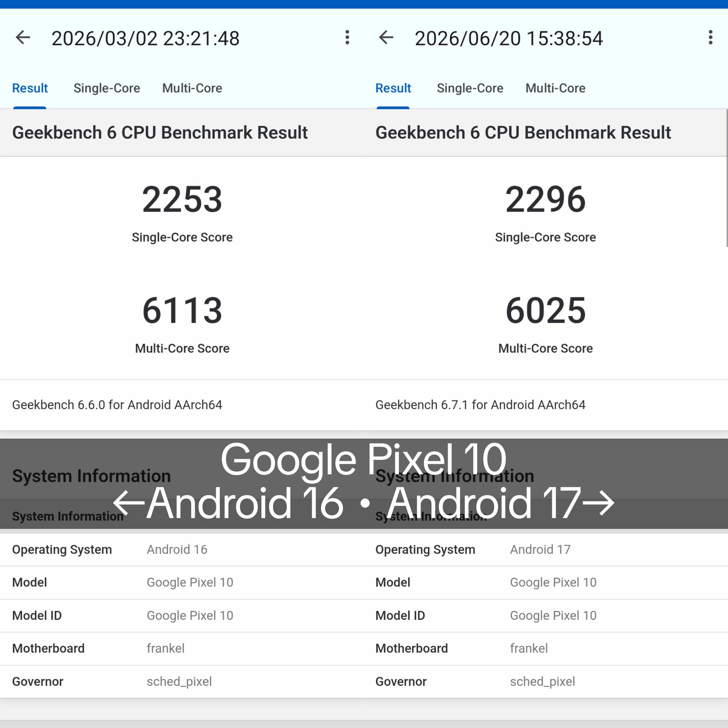Screen dimensions: 728x728
Task: Click left Multi-Core Score label
Action: coord(182,349)
